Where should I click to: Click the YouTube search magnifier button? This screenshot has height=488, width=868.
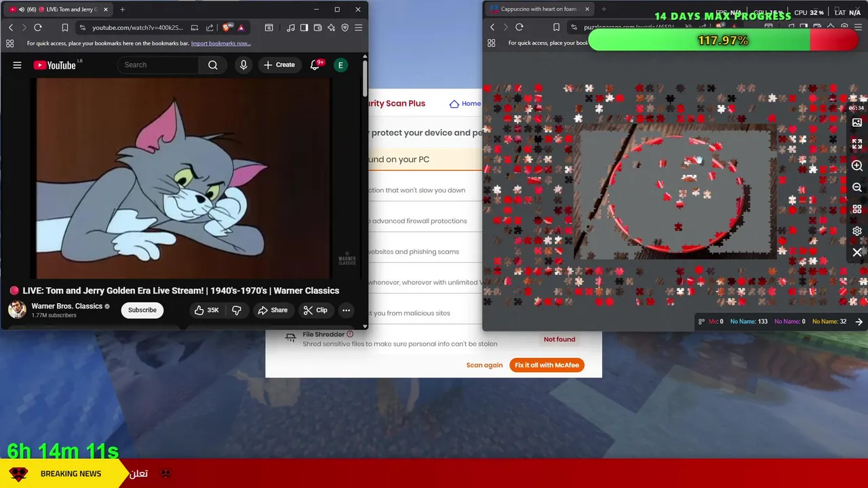[x=213, y=65]
